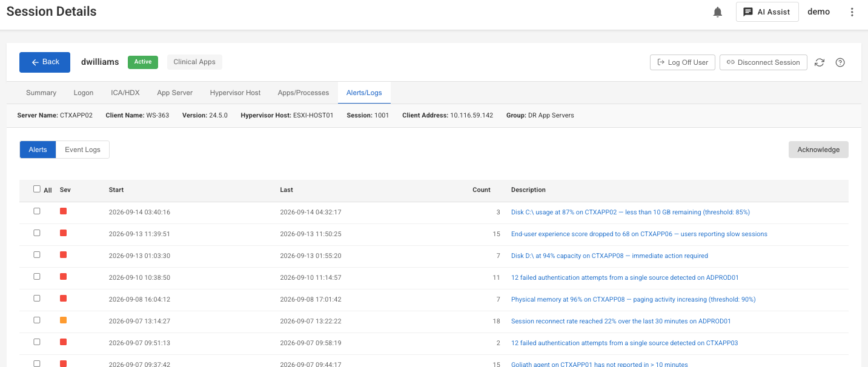
Task: Switch to the ICA/HDX tab
Action: coord(125,93)
